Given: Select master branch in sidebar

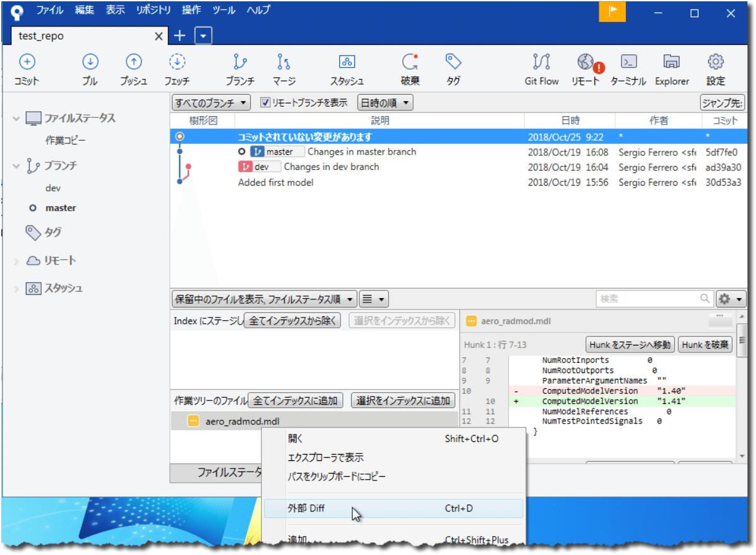Looking at the screenshot, I should 61,208.
